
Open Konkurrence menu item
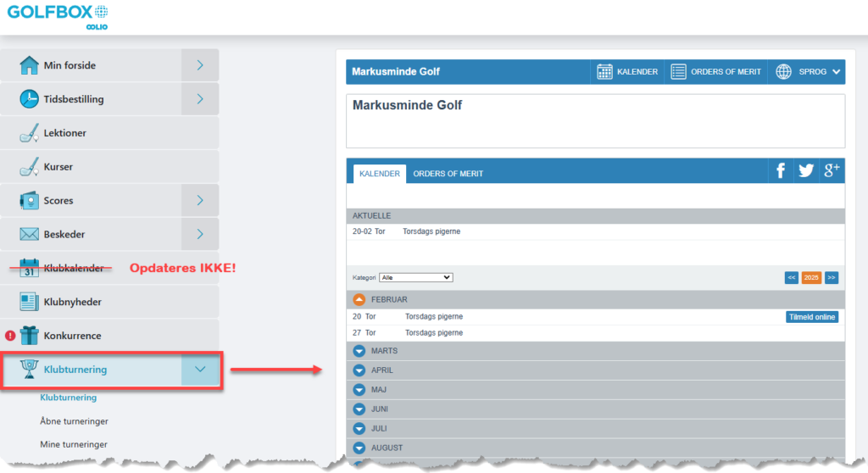109,336
